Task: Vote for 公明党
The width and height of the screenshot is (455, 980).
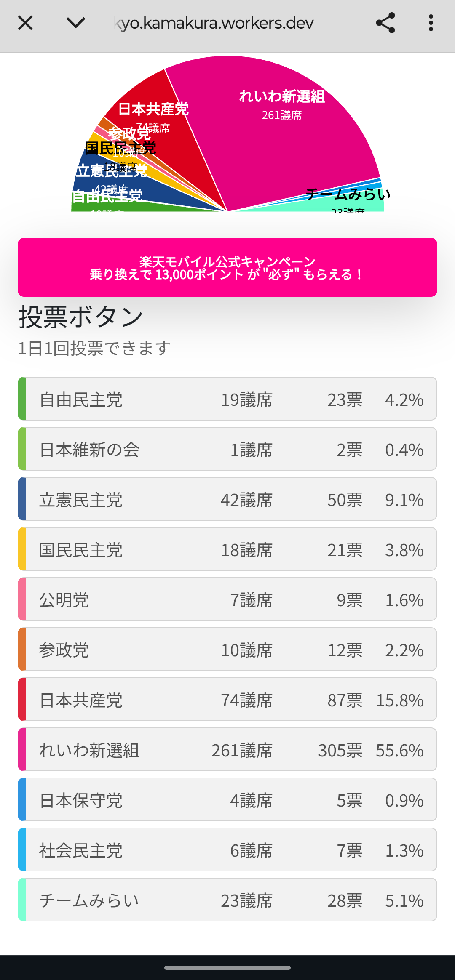Action: tap(227, 599)
